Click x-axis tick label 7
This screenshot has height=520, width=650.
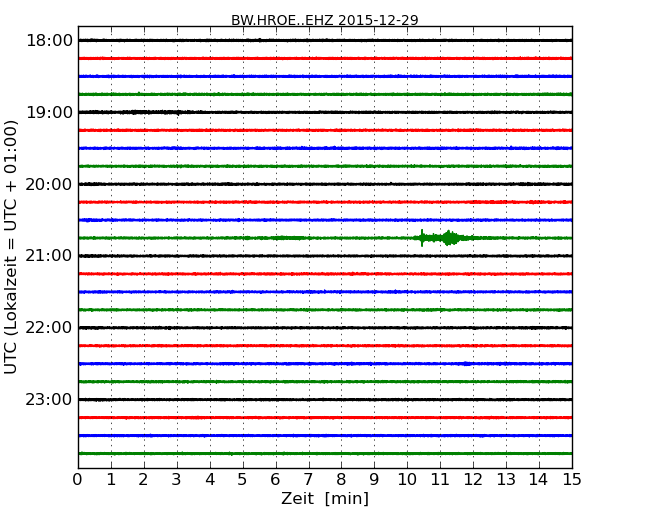point(308,479)
